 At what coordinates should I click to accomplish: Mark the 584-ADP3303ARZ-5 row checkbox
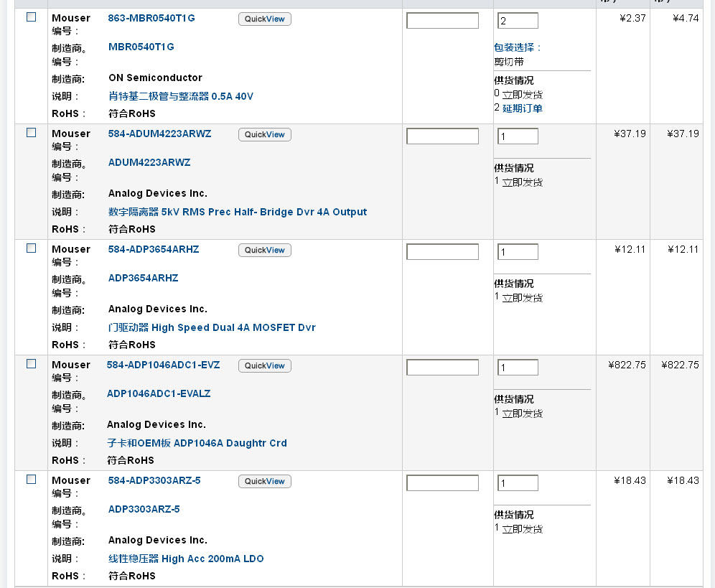tap(31, 480)
